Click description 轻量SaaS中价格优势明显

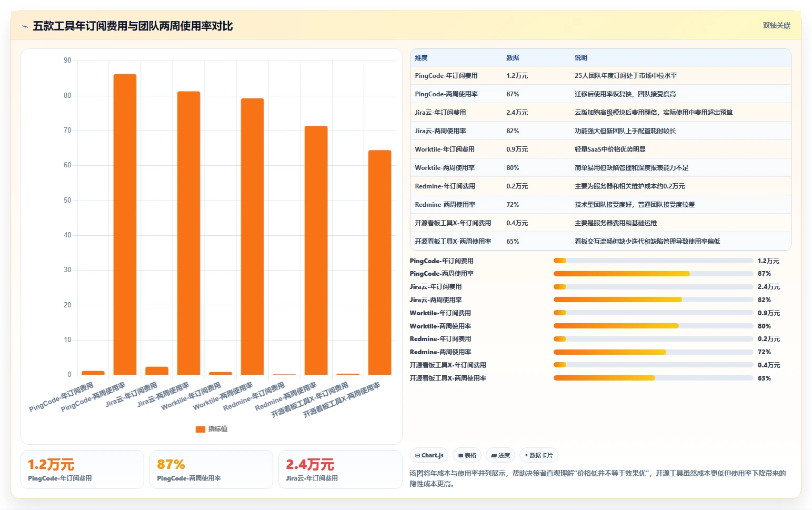tap(610, 149)
